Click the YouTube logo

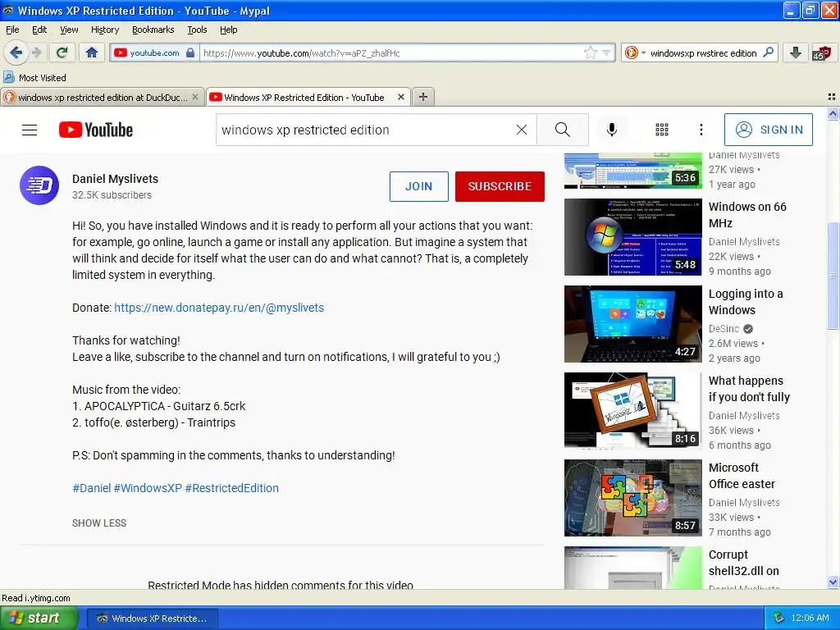(x=96, y=130)
